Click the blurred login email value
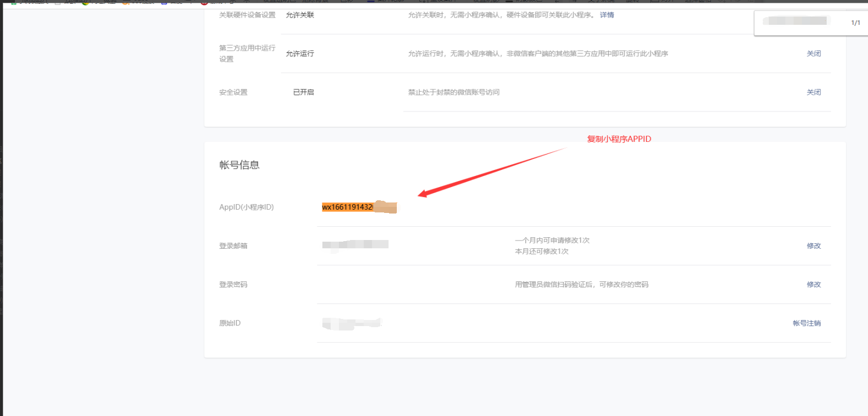868x416 pixels. pos(355,244)
